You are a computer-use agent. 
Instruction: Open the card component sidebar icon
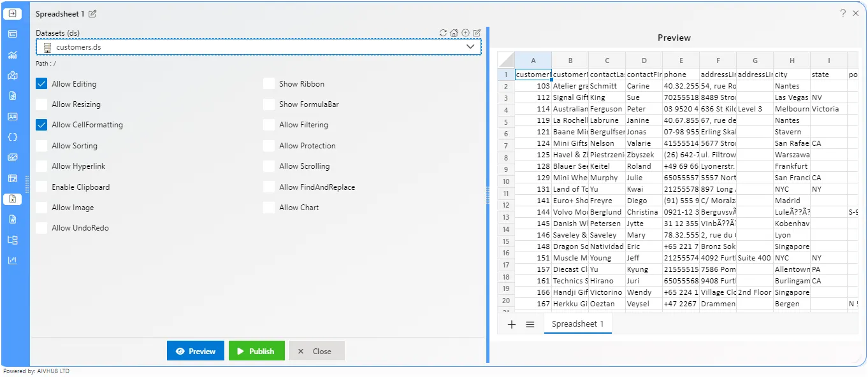(12, 117)
